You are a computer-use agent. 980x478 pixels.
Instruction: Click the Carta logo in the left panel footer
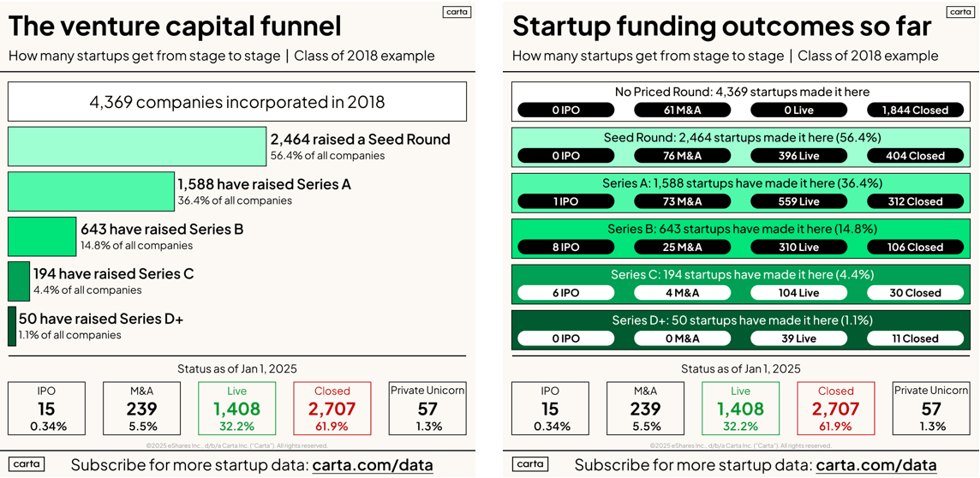tap(27, 463)
